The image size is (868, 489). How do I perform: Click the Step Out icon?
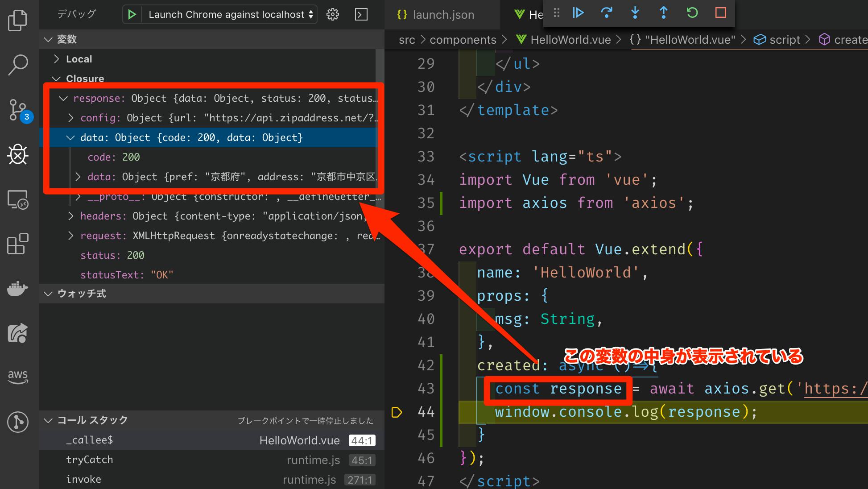coord(663,13)
